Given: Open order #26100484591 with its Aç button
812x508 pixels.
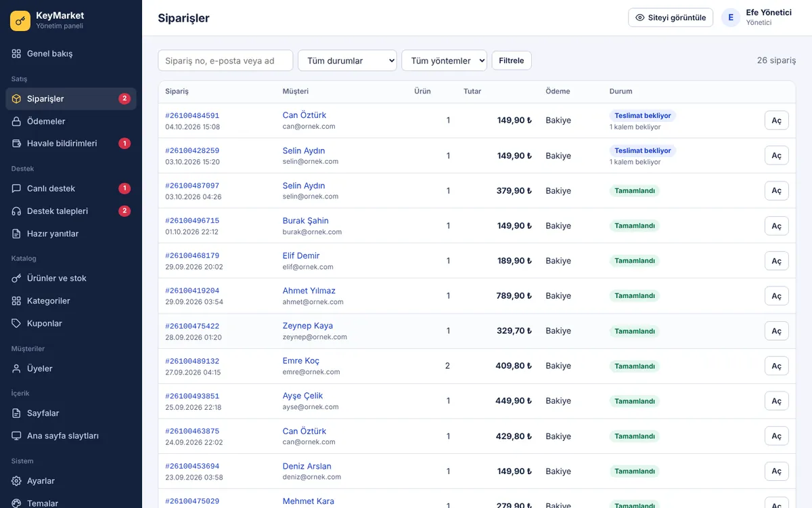Looking at the screenshot, I should pyautogui.click(x=777, y=121).
